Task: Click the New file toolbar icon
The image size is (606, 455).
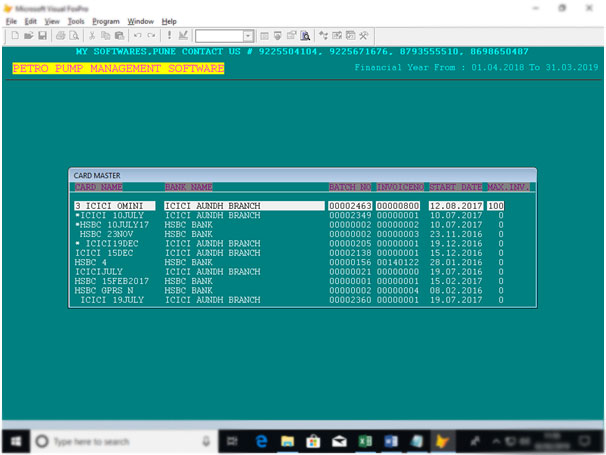Action: (15, 36)
